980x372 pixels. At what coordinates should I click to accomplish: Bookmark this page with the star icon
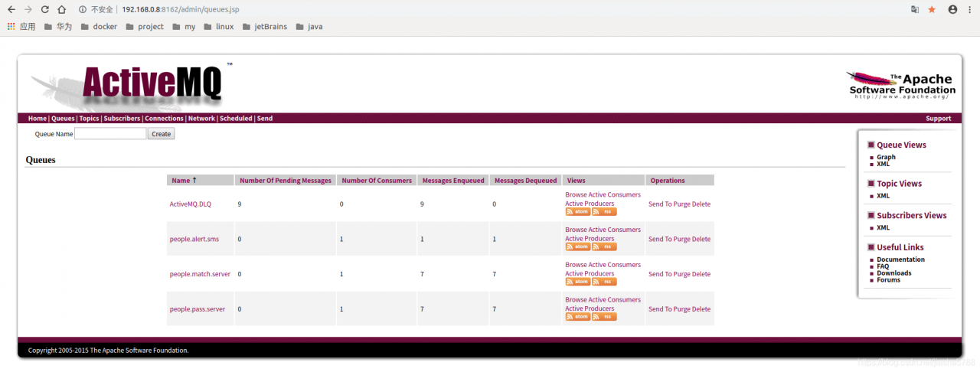point(932,9)
